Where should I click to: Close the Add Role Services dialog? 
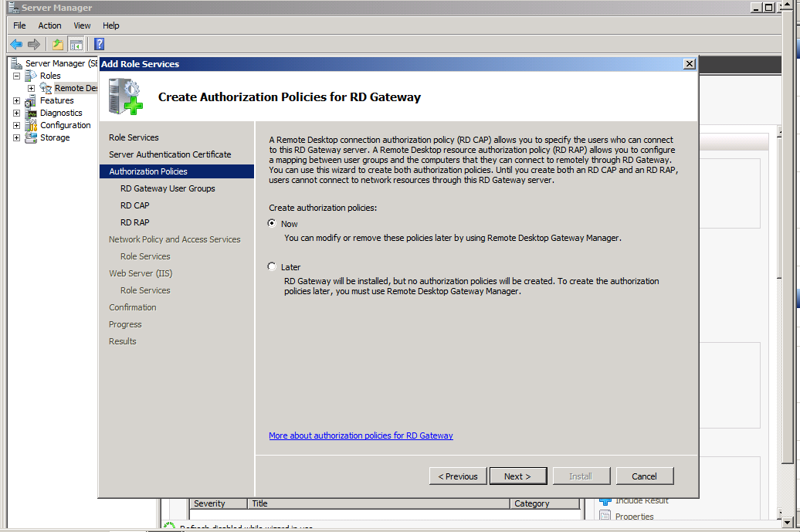[690, 64]
